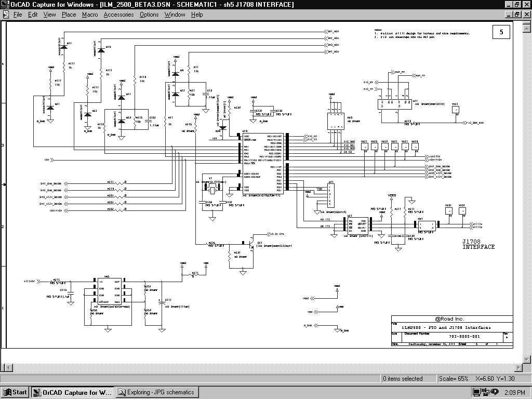Open the View menu
The height and width of the screenshot is (399, 532).
pyautogui.click(x=49, y=15)
